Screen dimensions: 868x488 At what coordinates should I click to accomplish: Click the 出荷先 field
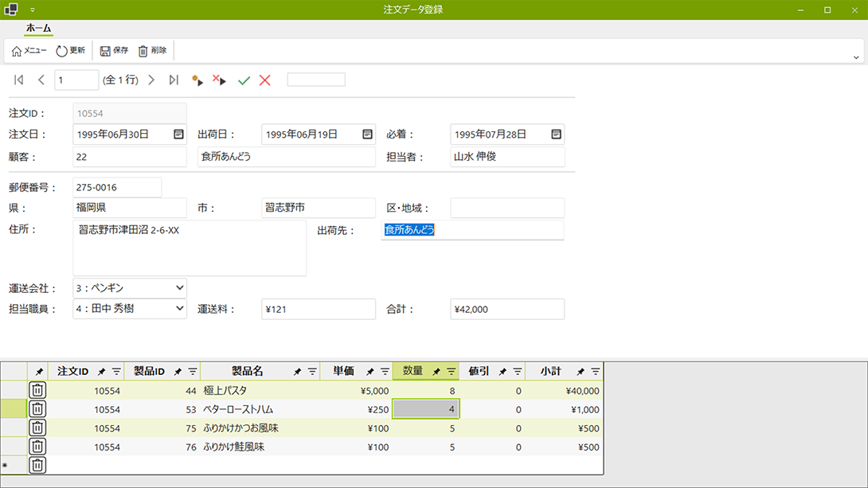point(472,230)
